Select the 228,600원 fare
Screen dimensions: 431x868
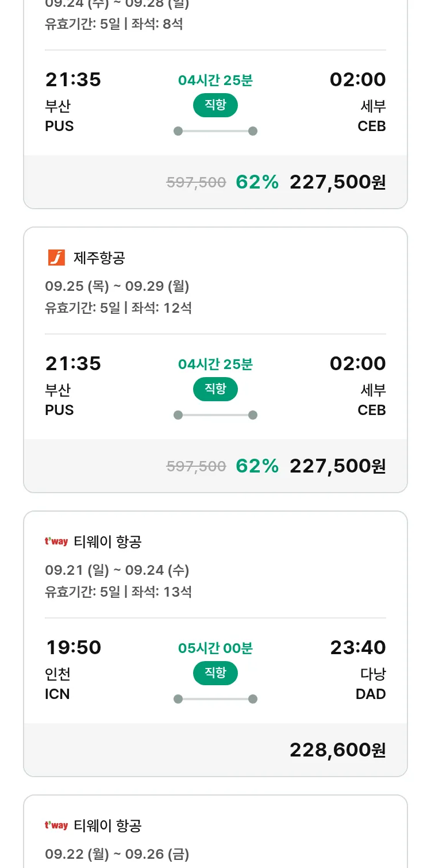[337, 750]
